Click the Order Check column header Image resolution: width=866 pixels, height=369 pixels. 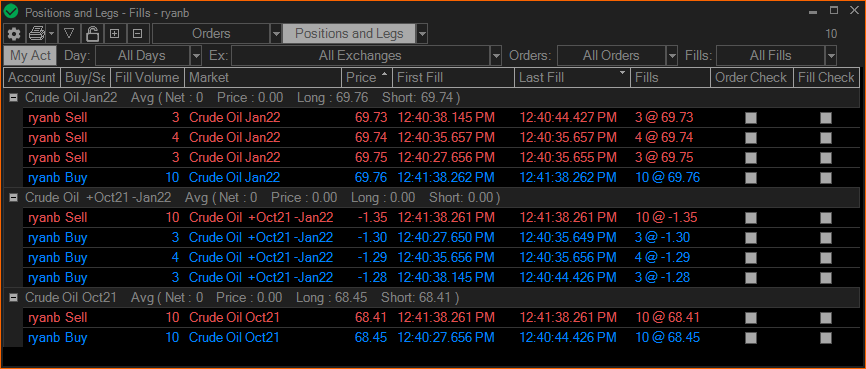pos(752,77)
